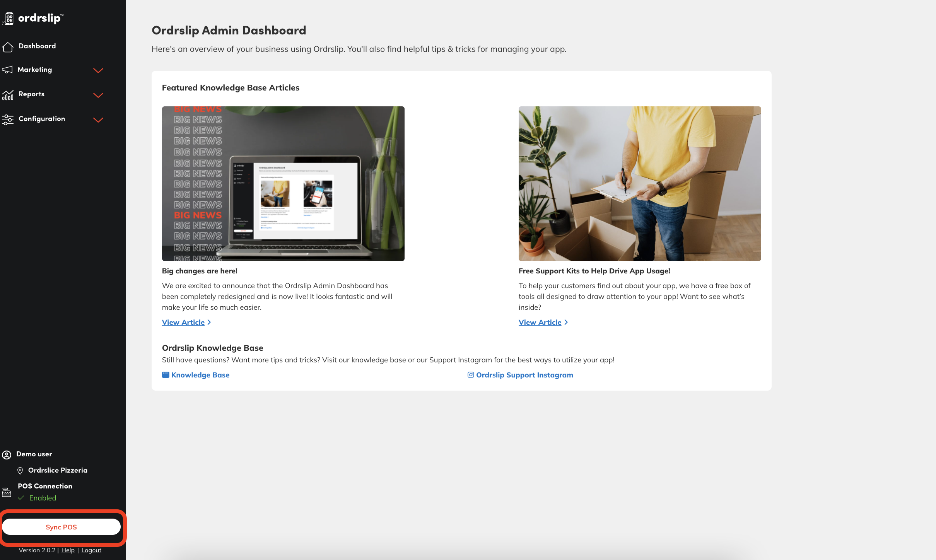Click the Demo user profile icon
This screenshot has height=560, width=936.
(7, 455)
